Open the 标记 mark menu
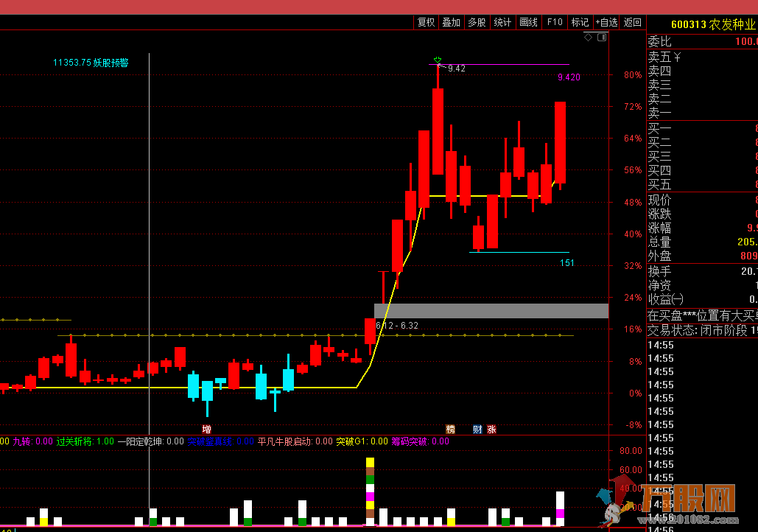This screenshot has width=758, height=532. point(580,22)
